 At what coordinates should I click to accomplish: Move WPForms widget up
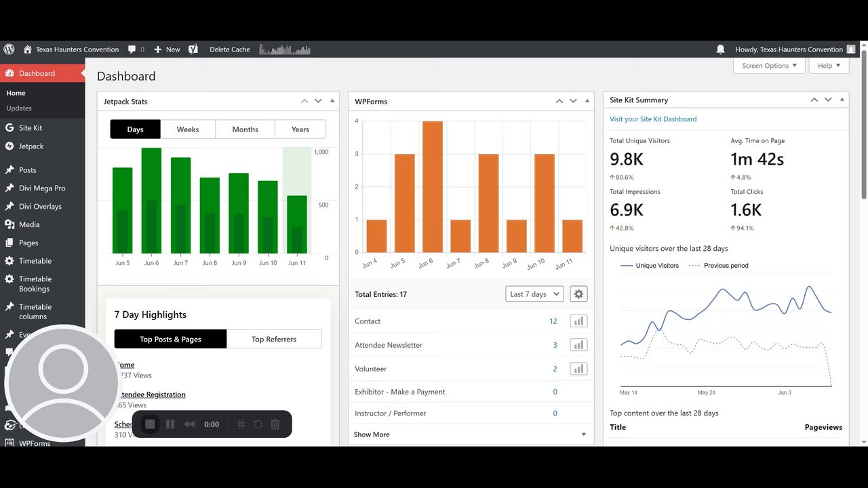coord(559,101)
